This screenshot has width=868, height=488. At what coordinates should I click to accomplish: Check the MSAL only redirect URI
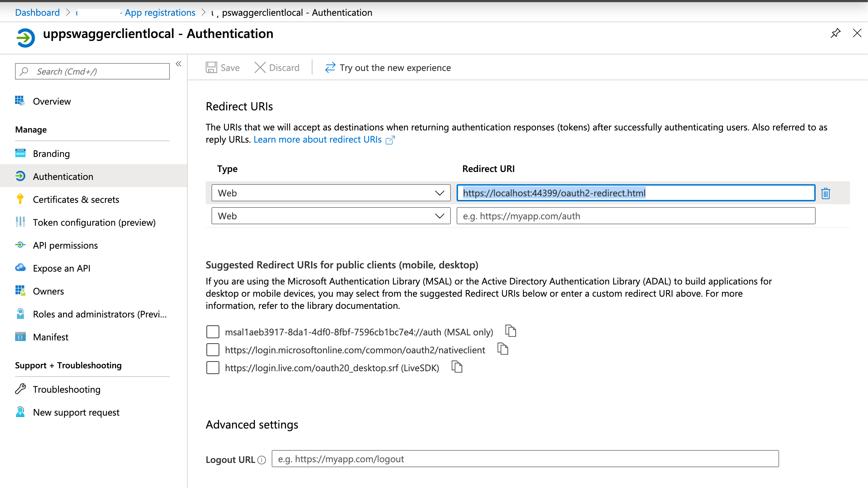click(x=213, y=332)
